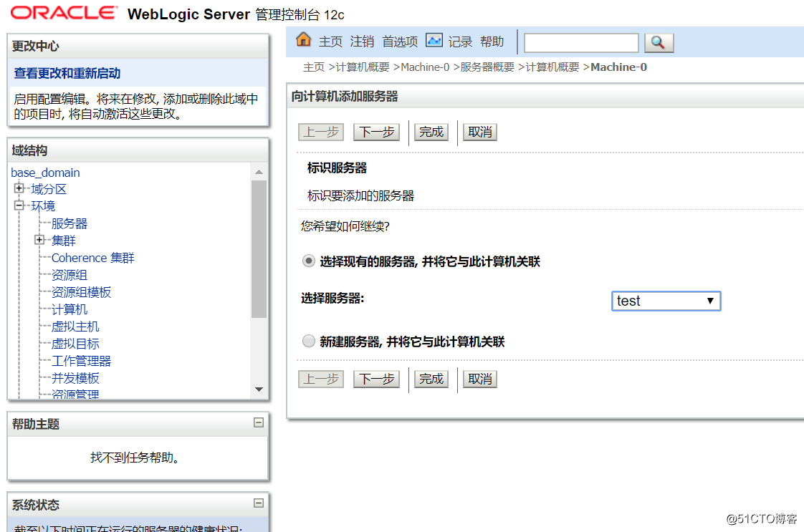
Task: Open 资源组模板 tree item
Action: (x=81, y=292)
